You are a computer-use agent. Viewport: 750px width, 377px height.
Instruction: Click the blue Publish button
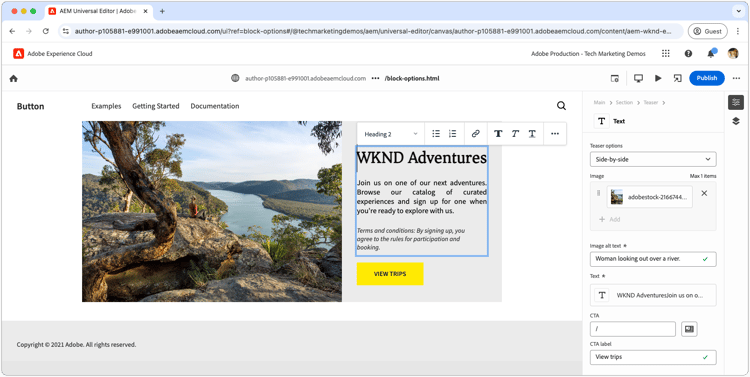(x=706, y=78)
